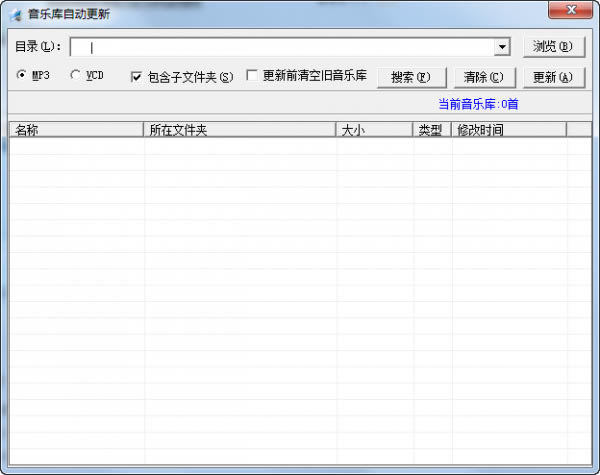Screen dimensions: 600x475
Task: Click the 当前音乐库:0首 status text
Action: [478, 104]
